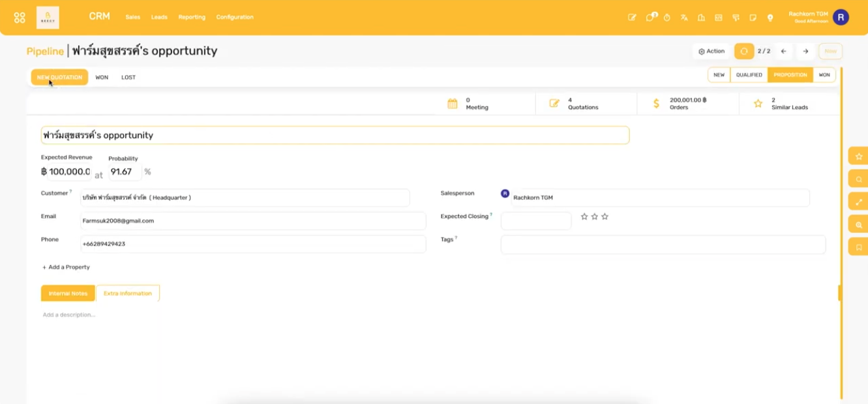Image resolution: width=868 pixels, height=404 pixels.
Task: Open the Tags selection field
Action: (x=663, y=244)
